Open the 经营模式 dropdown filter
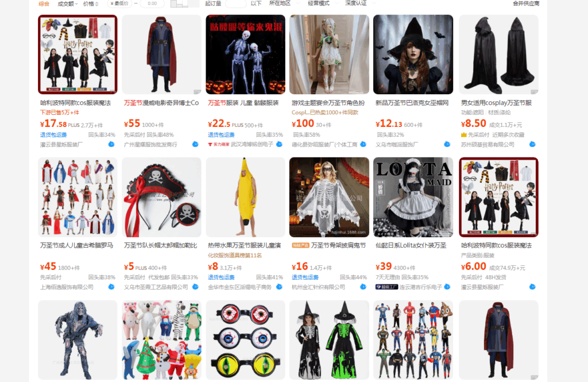The width and height of the screenshot is (588, 382). (323, 3)
